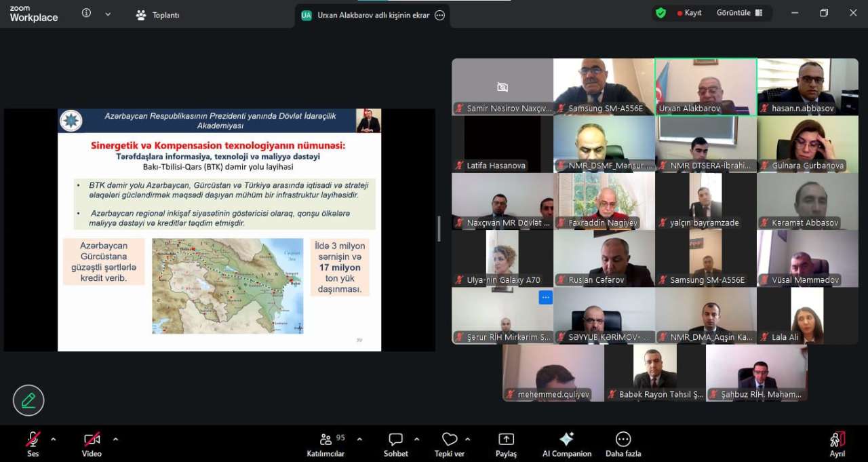Change layout with Görüntüle button
Viewport: 868px width, 462px height.
click(739, 13)
